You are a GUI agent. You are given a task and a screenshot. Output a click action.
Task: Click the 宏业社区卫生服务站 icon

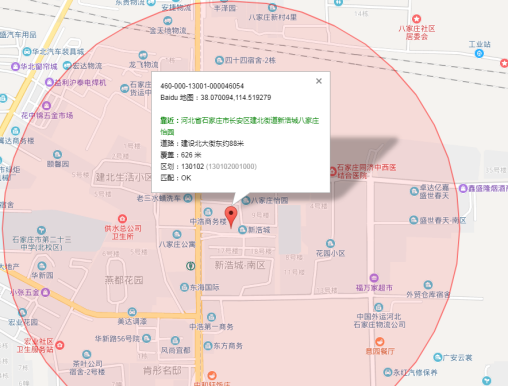click(x=60, y=345)
